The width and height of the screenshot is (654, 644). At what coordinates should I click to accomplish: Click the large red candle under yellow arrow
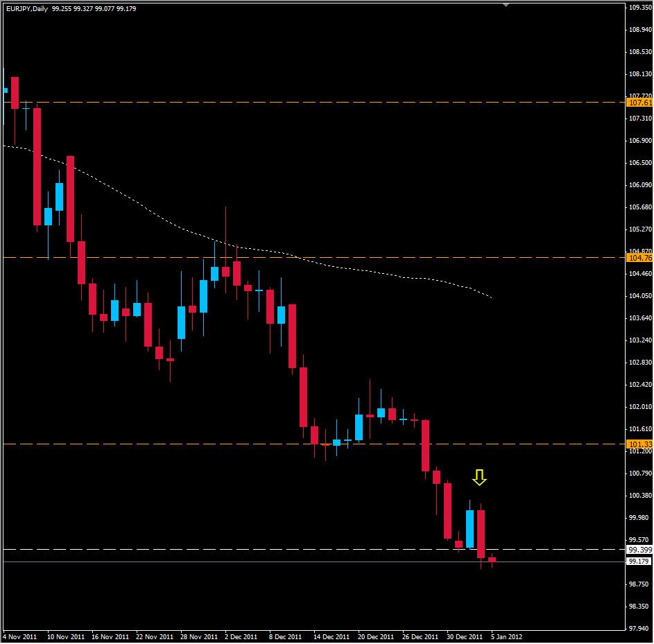pos(481,534)
